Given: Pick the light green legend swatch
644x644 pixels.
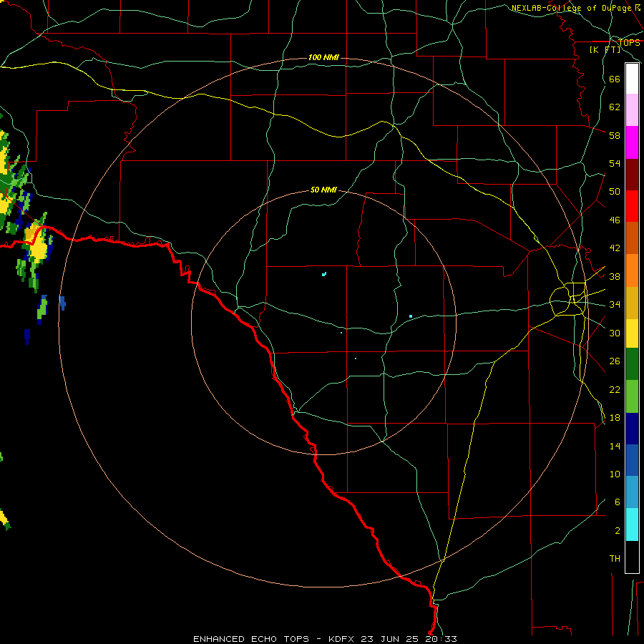Looking at the screenshot, I should click(x=632, y=396).
